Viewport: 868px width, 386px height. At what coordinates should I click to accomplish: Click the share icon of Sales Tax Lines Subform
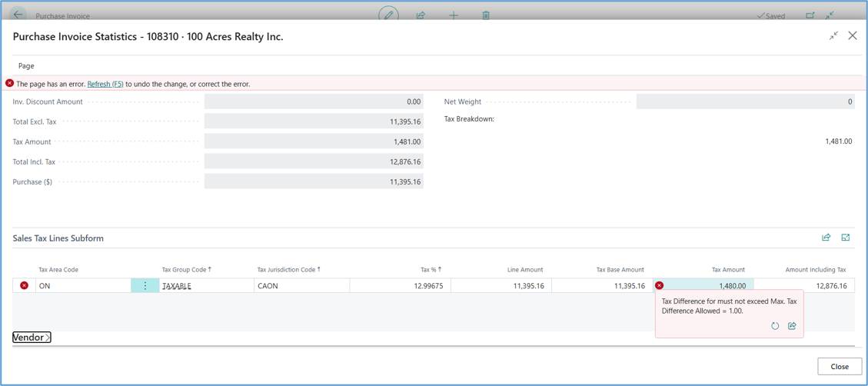826,238
